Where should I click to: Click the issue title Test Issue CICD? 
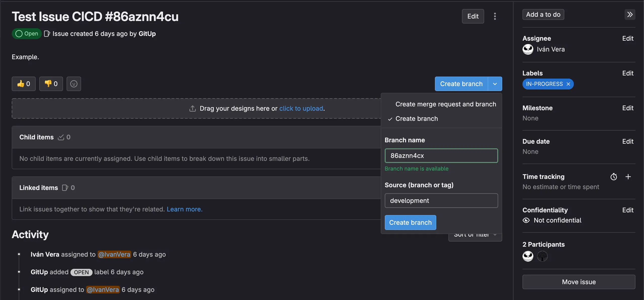coord(95,17)
